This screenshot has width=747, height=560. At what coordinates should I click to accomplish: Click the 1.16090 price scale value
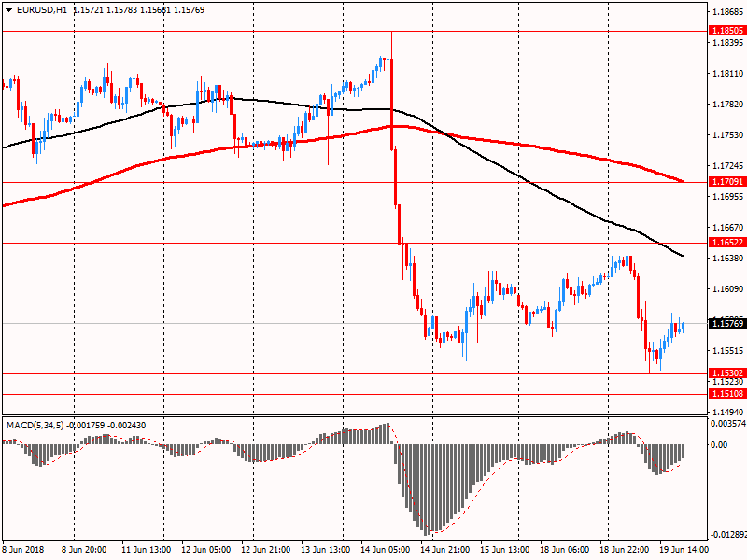click(728, 289)
